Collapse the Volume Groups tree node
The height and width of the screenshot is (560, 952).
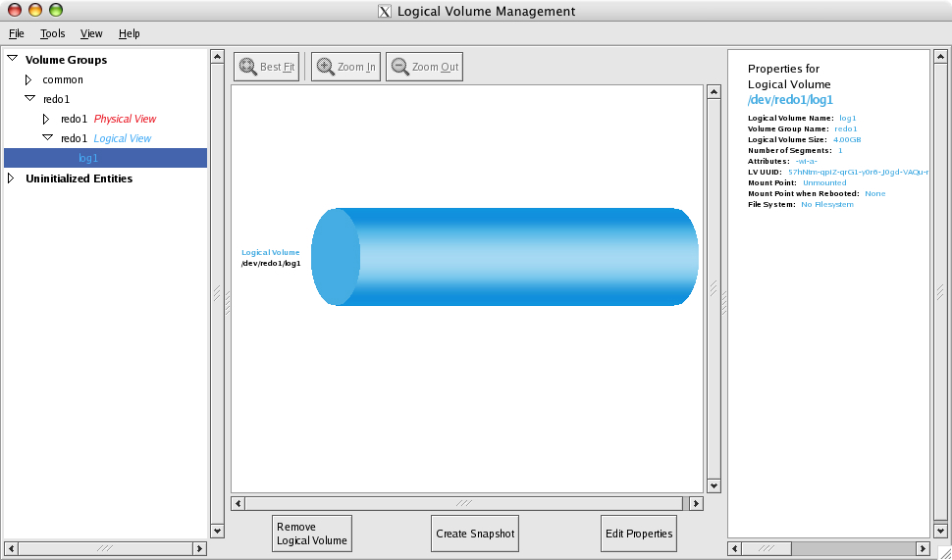(12, 59)
